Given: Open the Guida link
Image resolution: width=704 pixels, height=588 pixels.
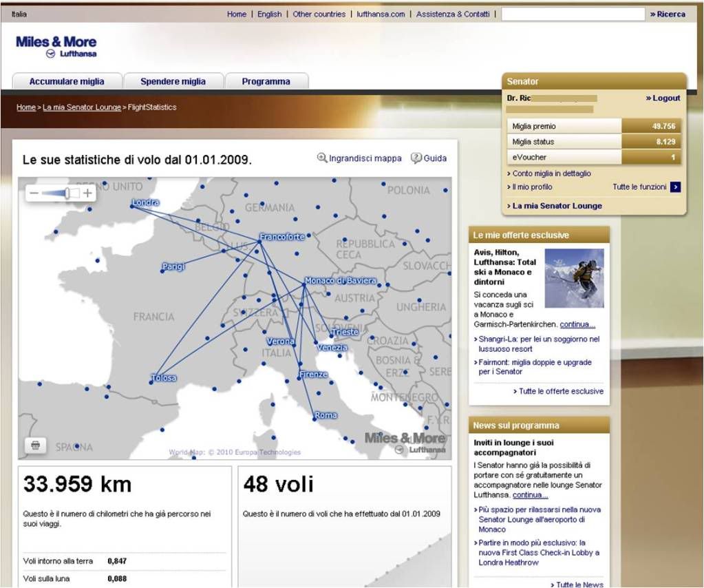Looking at the screenshot, I should [435, 158].
